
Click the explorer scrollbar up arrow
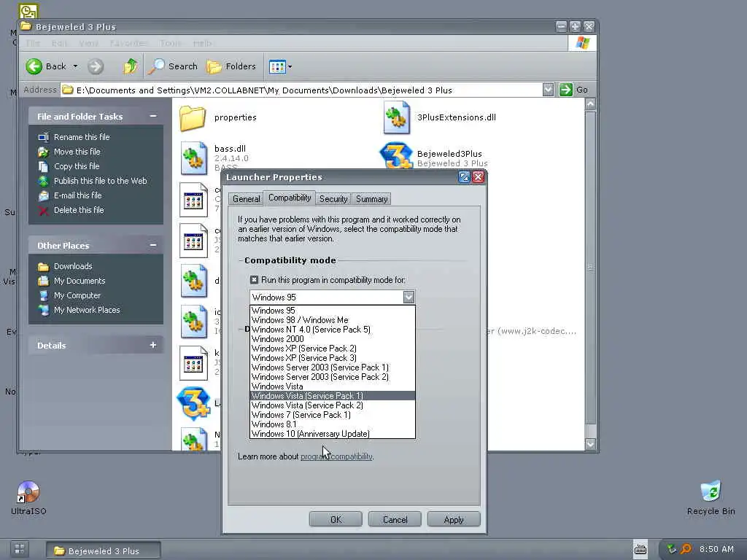590,104
